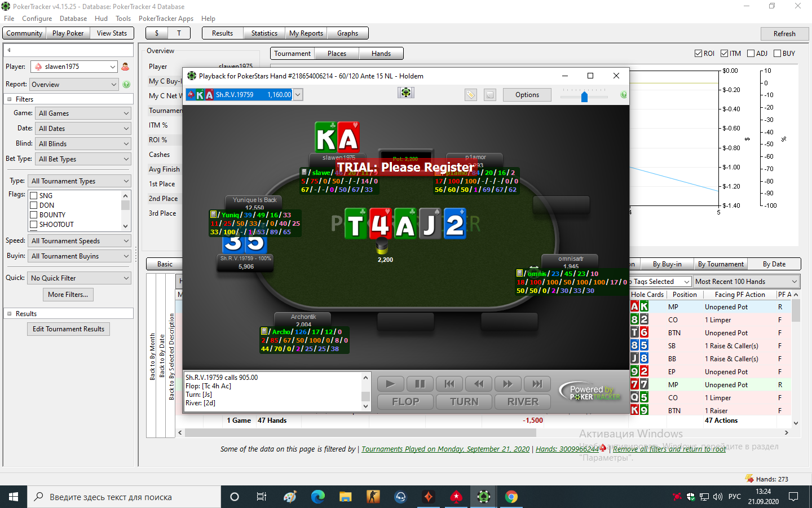Click the green help icon in replayer toolbar
The image size is (812, 508).
624,95
